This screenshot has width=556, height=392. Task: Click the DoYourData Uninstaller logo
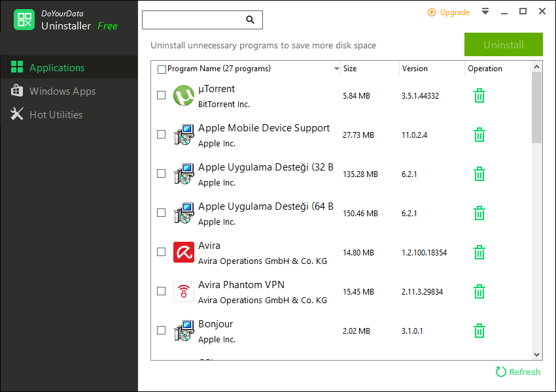click(x=24, y=20)
